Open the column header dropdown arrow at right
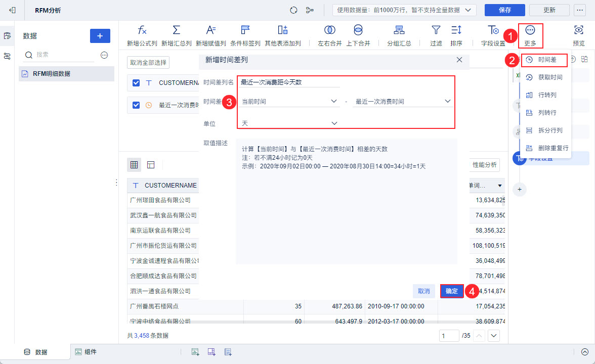This screenshot has width=595, height=364. 500,186
